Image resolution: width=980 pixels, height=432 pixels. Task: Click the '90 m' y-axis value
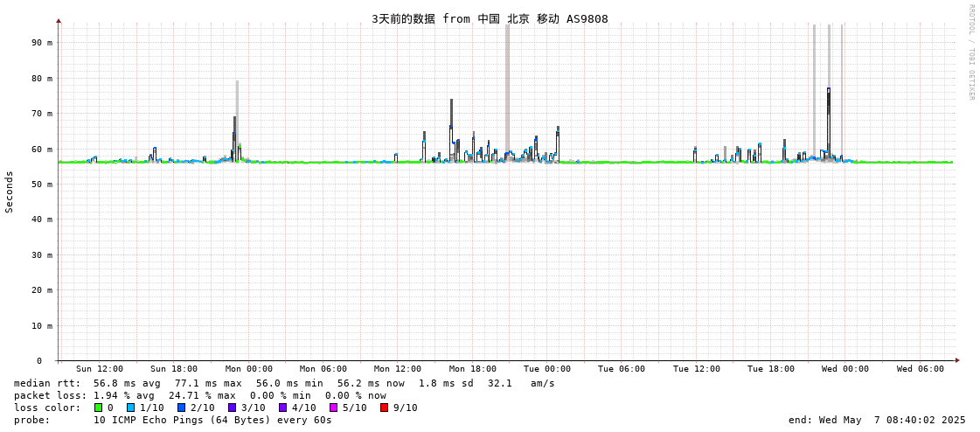[43, 43]
